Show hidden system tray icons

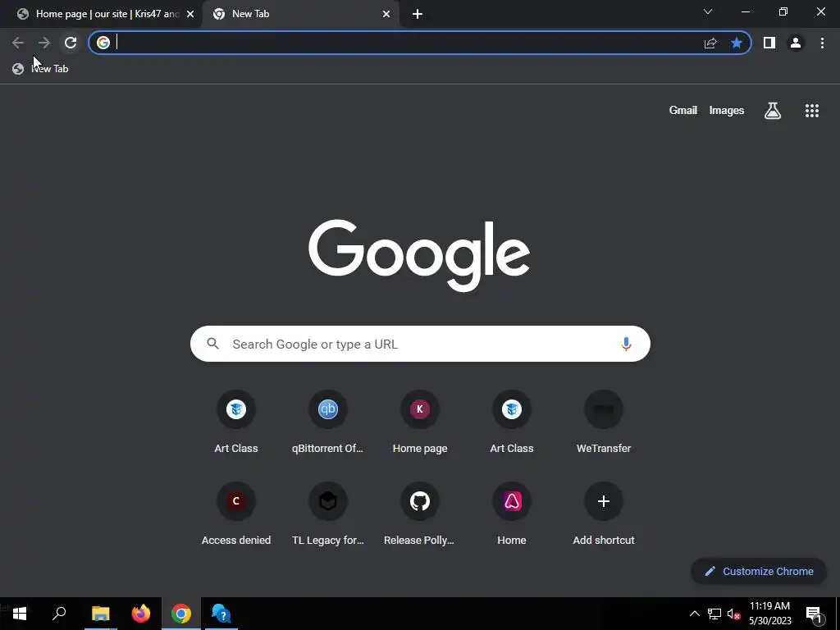tap(694, 614)
